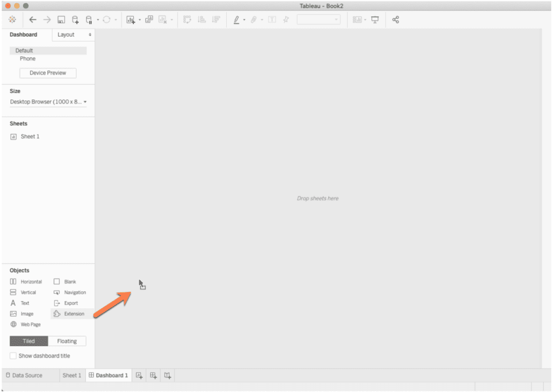553x392 pixels.
Task: Click the Sort Descending icon
Action: pyautogui.click(x=216, y=19)
